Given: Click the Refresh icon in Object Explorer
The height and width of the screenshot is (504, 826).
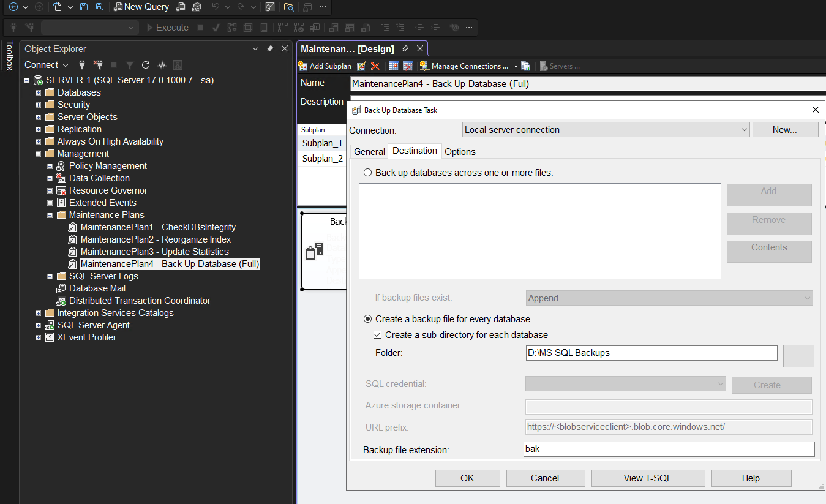Looking at the screenshot, I should tap(146, 65).
